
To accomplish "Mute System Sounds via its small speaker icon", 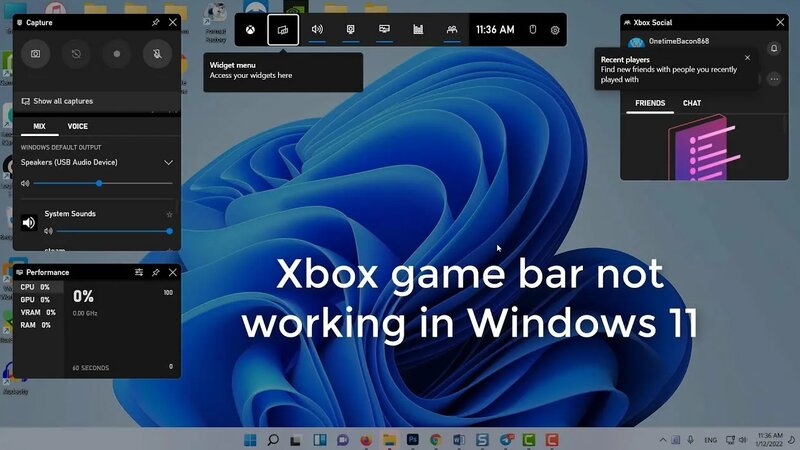I will point(48,231).
